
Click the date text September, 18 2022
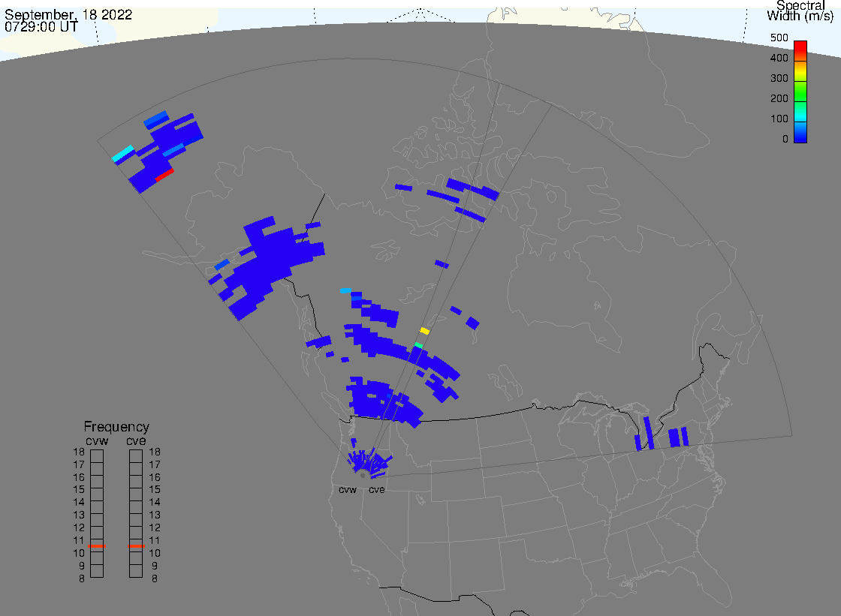pyautogui.click(x=68, y=14)
